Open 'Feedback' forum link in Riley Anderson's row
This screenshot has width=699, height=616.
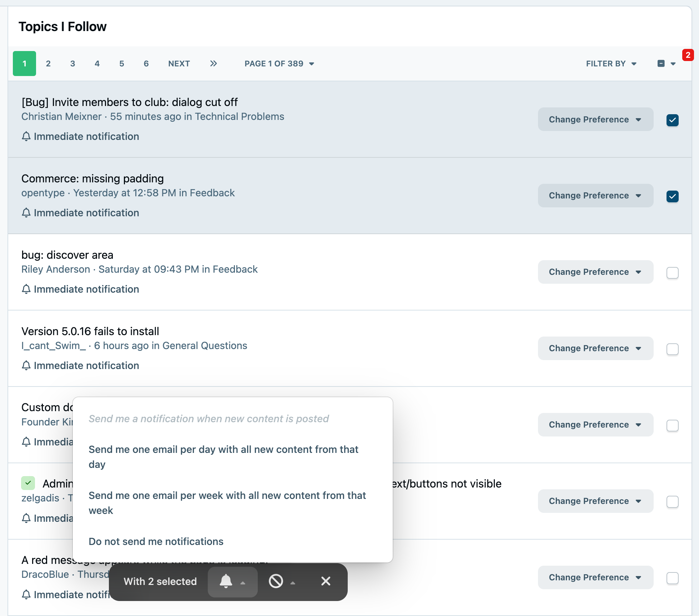tap(235, 269)
